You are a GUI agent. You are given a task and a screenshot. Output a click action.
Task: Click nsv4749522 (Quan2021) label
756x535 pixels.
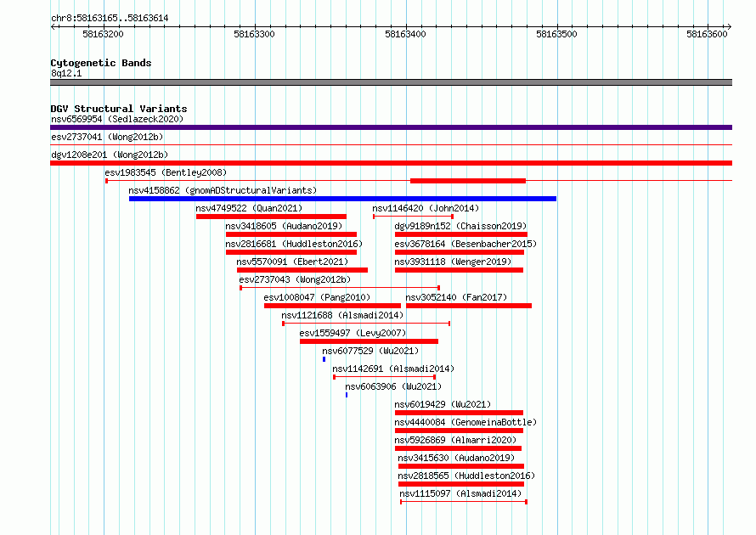[249, 208]
